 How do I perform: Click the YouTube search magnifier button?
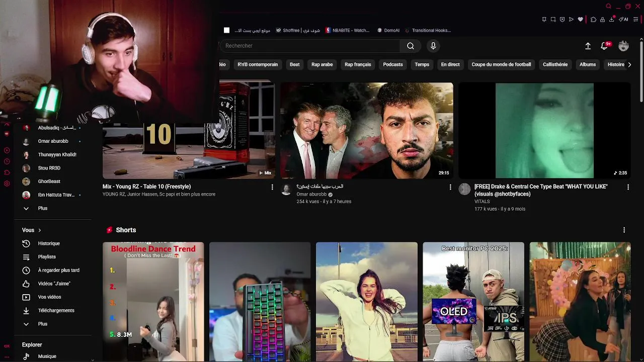tap(411, 46)
